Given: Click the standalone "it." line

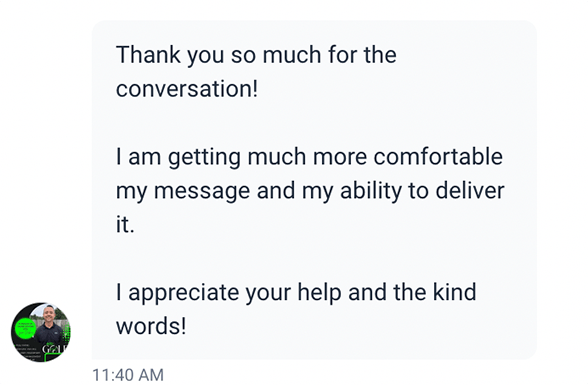Looking at the screenshot, I should coord(125,225).
